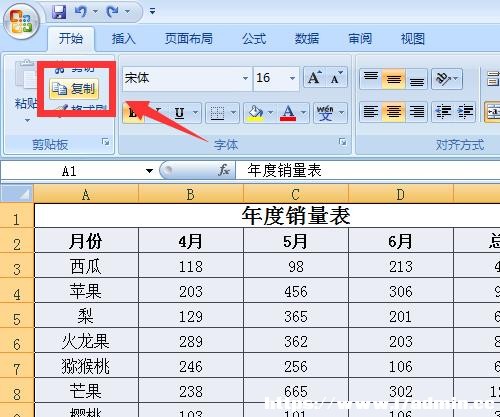Click the Office button logo
The height and width of the screenshot is (417, 500).
click(21, 22)
